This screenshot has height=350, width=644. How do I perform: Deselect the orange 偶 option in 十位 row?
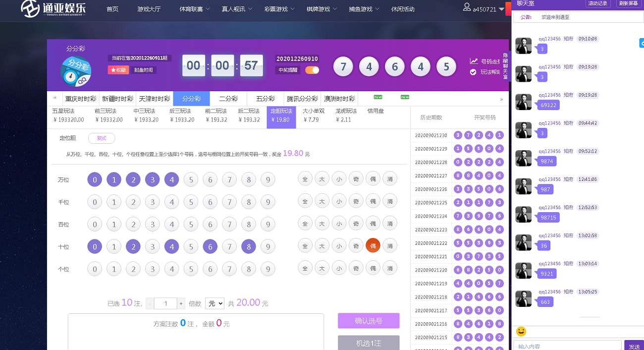tap(373, 245)
